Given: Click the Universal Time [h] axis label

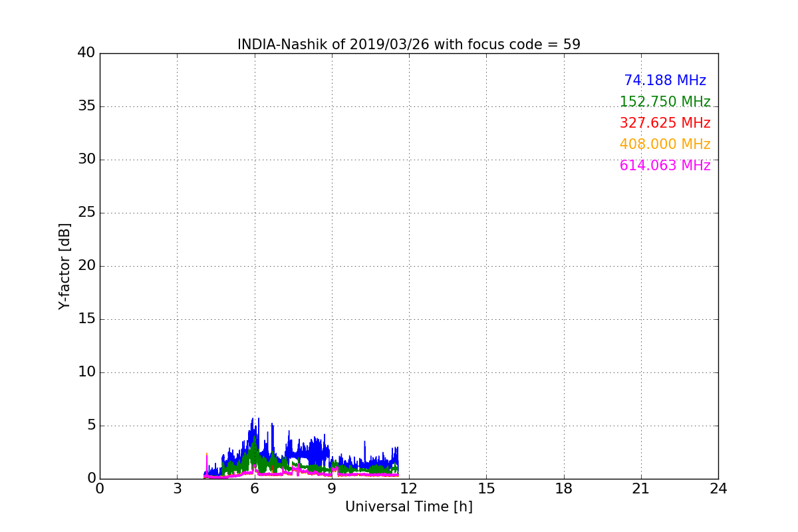Looking at the screenshot, I should tap(409, 507).
